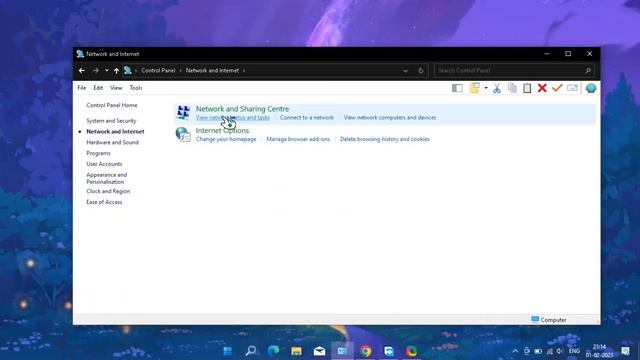Click the Forward arrow in navigation bar
Screen dimensions: 640x360
click(x=96, y=71)
